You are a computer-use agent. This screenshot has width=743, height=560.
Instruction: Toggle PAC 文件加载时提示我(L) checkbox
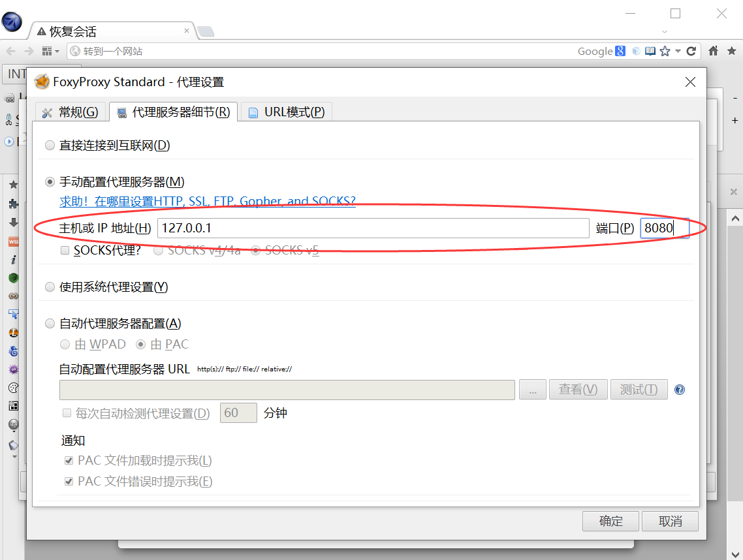69,461
